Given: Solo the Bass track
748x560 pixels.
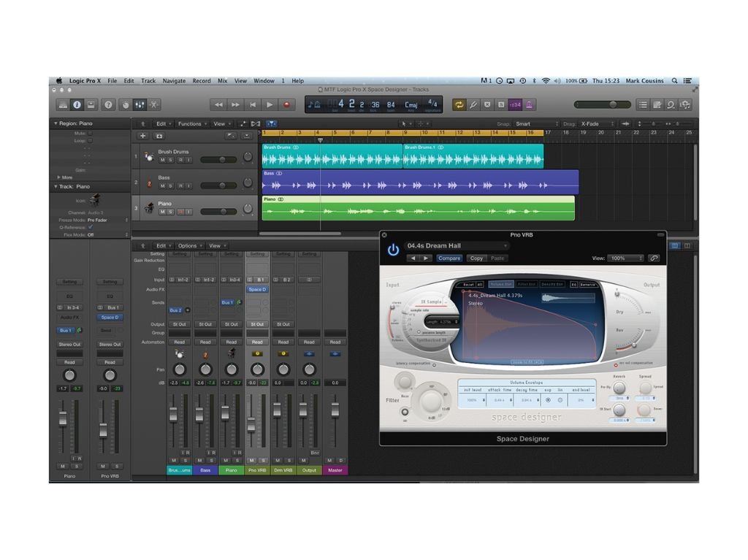Looking at the screenshot, I should click(171, 185).
